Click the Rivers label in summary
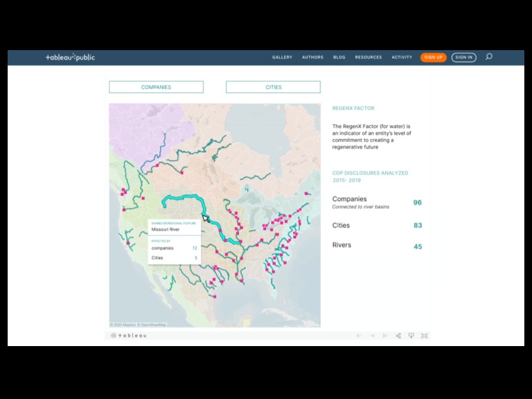532x399 pixels. 342,245
